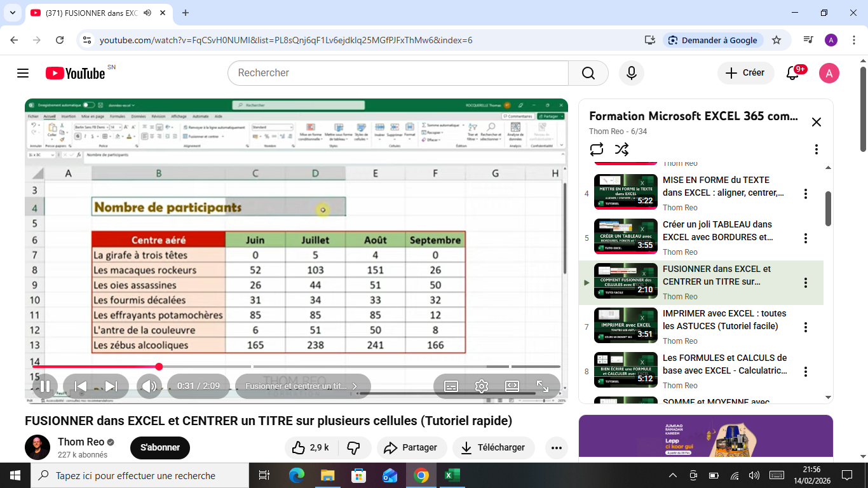Pause the video with the pause button
This screenshot has width=868, height=488.
pos(45,386)
